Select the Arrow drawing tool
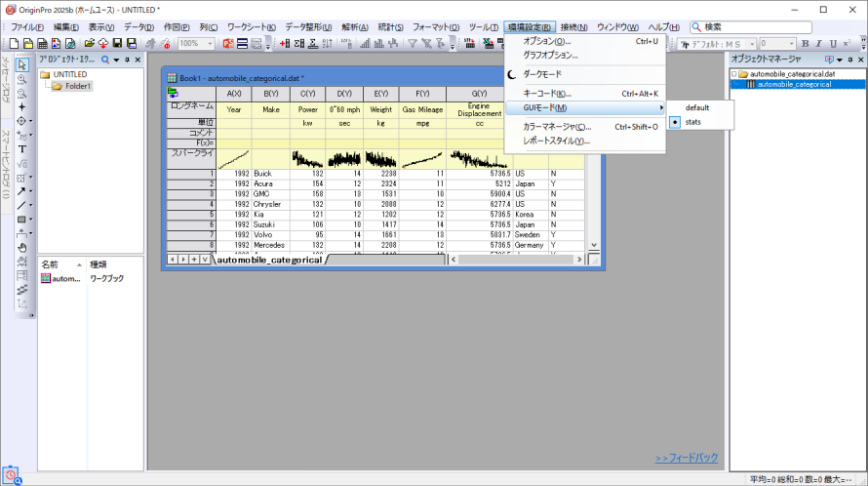This screenshot has height=486, width=868. click(21, 191)
